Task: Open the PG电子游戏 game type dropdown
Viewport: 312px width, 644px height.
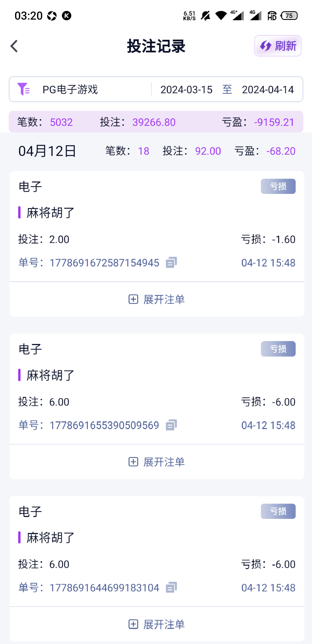Action: [70, 89]
